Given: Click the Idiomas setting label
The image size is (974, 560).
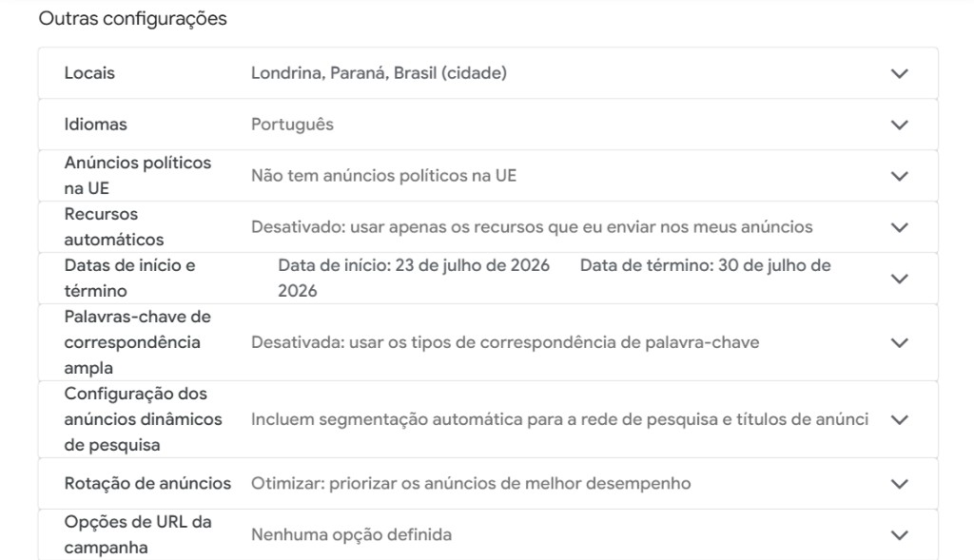Looking at the screenshot, I should click(95, 125).
